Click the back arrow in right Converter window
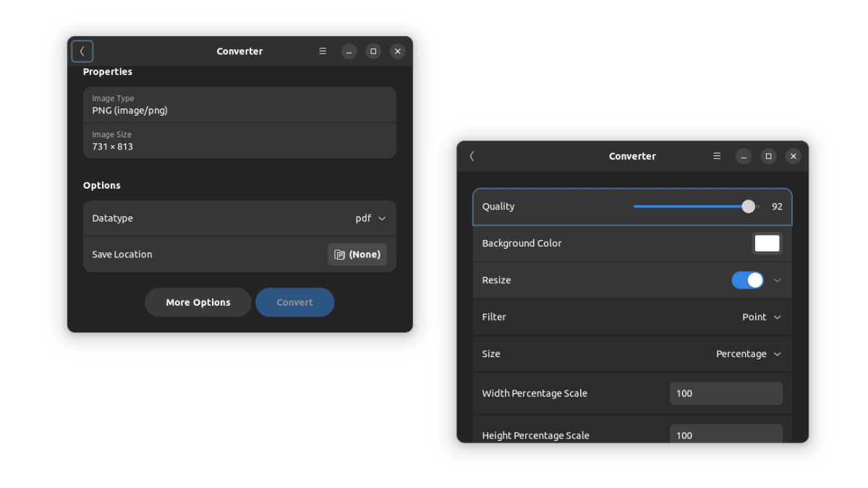The height and width of the screenshot is (488, 868). 472,156
